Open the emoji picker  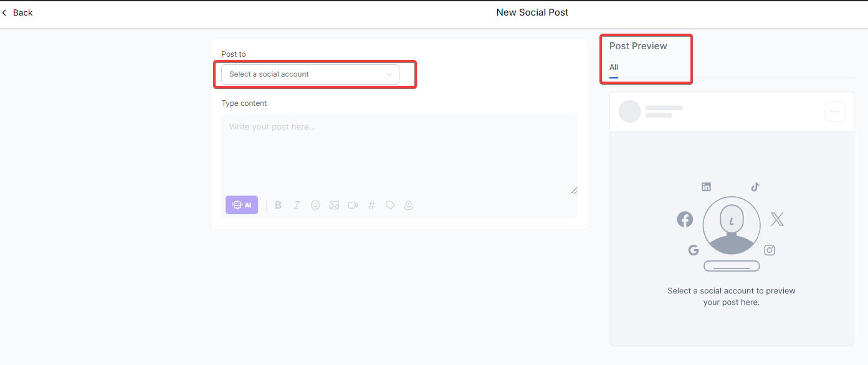315,205
